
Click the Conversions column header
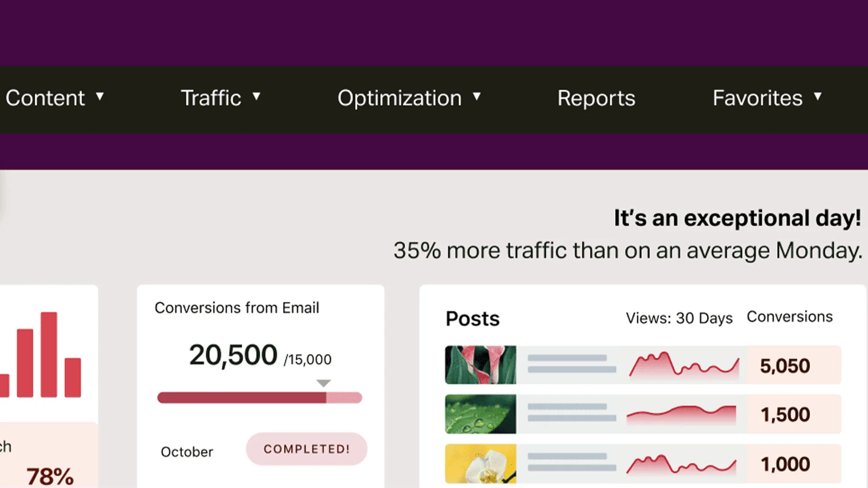pyautogui.click(x=789, y=317)
